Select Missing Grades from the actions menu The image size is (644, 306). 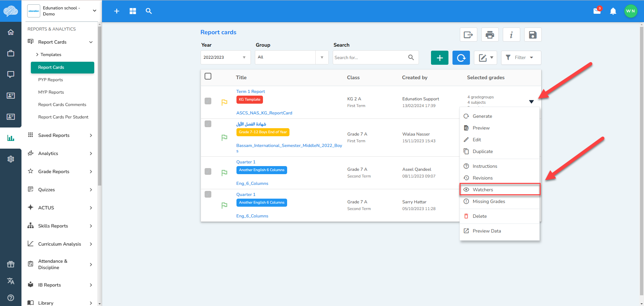(499, 201)
